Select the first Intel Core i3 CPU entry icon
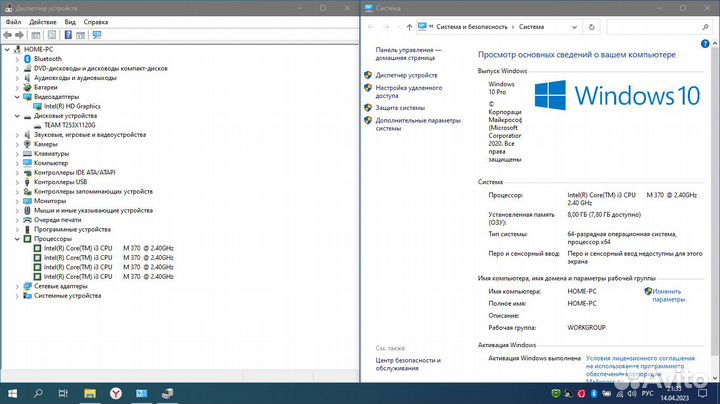 tap(37, 248)
